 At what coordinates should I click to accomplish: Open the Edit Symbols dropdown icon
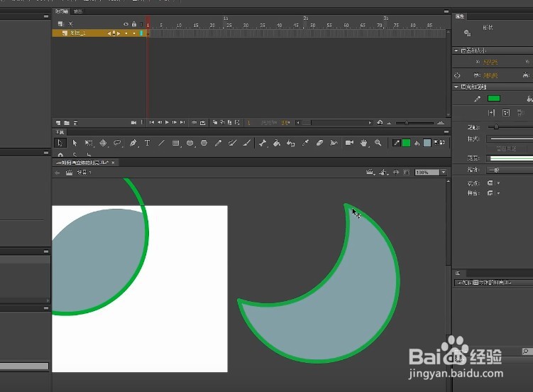(384, 173)
